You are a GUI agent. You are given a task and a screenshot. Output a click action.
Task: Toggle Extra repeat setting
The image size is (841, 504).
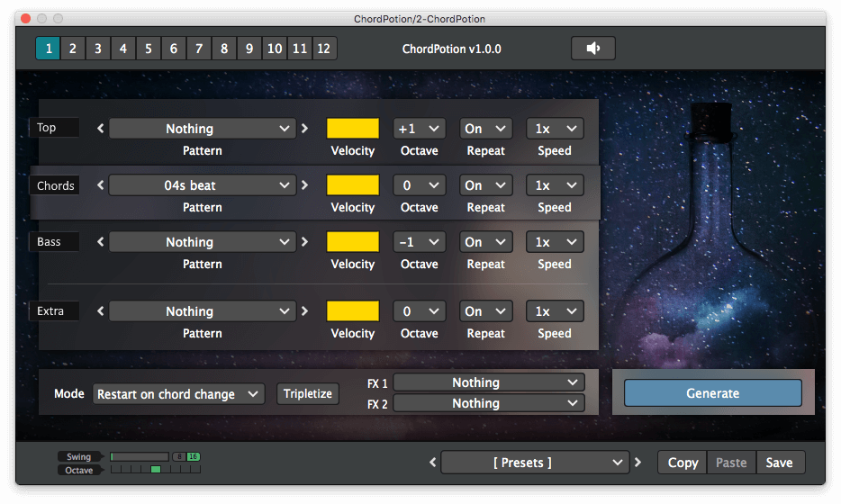[x=485, y=311]
